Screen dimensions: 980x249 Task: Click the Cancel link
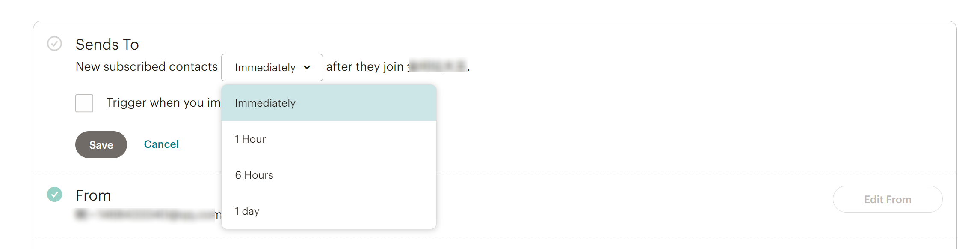(161, 144)
